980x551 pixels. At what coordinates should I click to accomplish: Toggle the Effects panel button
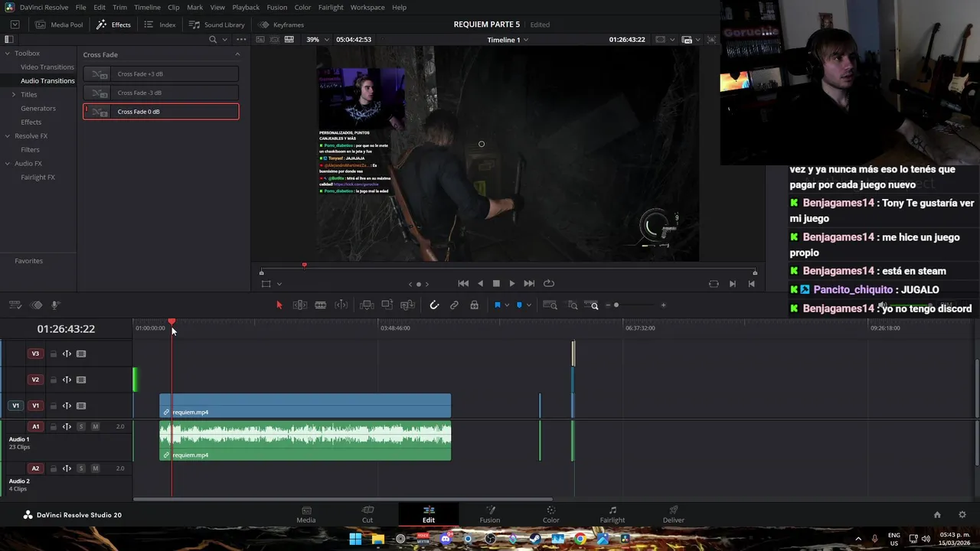[113, 24]
